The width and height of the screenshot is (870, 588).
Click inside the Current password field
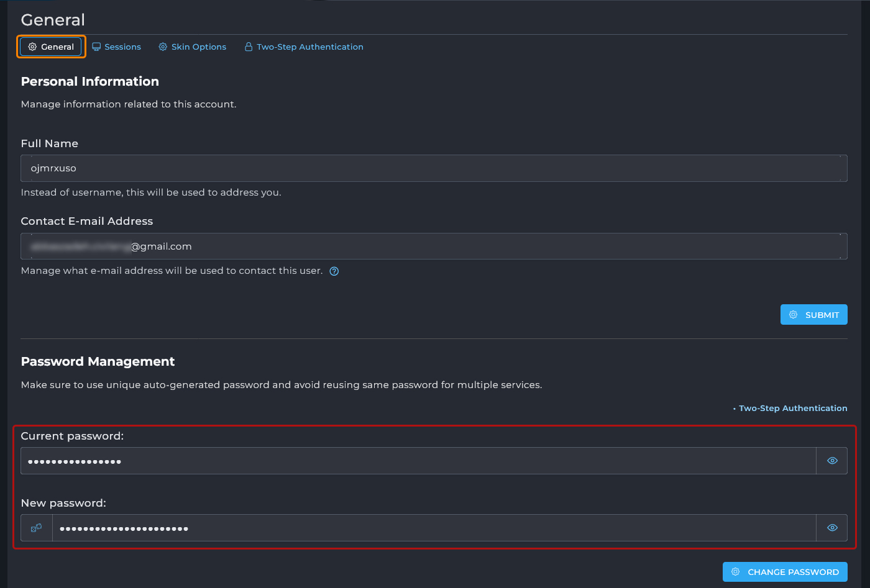418,461
